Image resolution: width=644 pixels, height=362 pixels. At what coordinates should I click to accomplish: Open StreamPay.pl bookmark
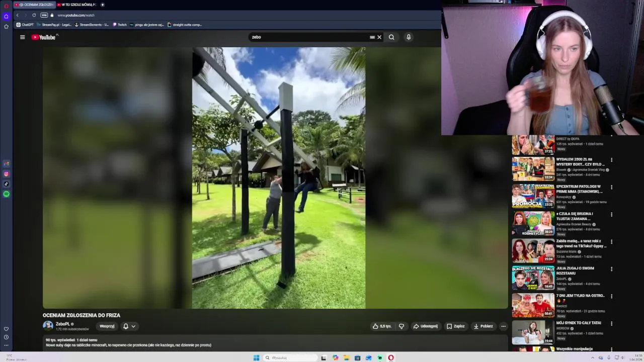pyautogui.click(x=54, y=25)
